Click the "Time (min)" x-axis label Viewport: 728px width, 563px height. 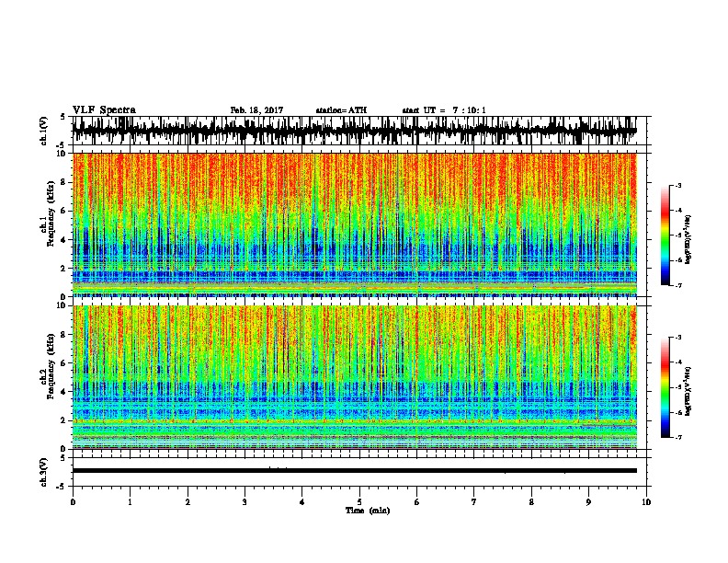368,511
